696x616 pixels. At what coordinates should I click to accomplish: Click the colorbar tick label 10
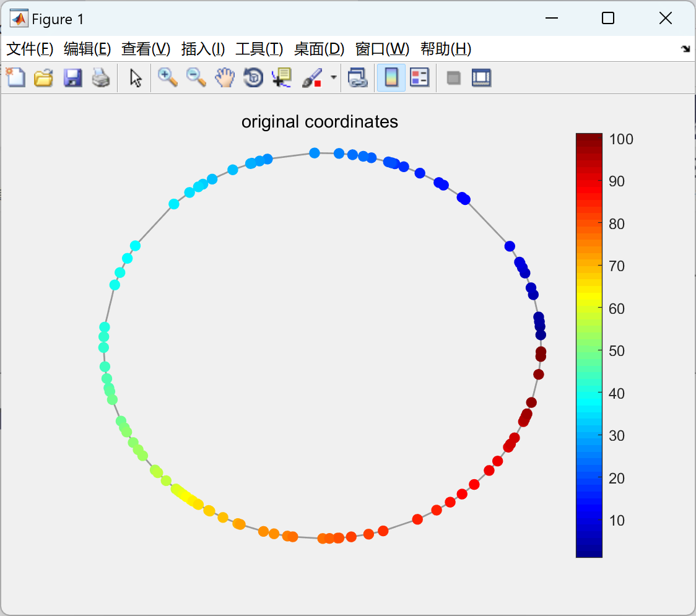click(617, 521)
